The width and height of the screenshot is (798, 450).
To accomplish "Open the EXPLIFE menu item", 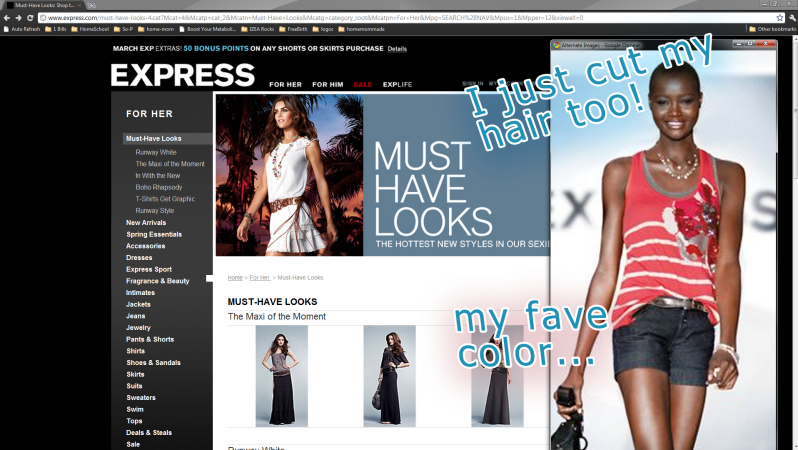I will coord(397,85).
